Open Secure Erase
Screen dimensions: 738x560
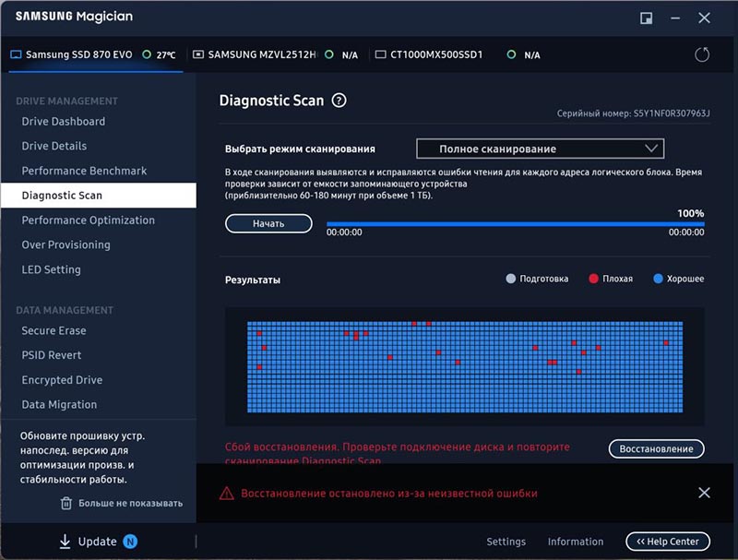[54, 331]
